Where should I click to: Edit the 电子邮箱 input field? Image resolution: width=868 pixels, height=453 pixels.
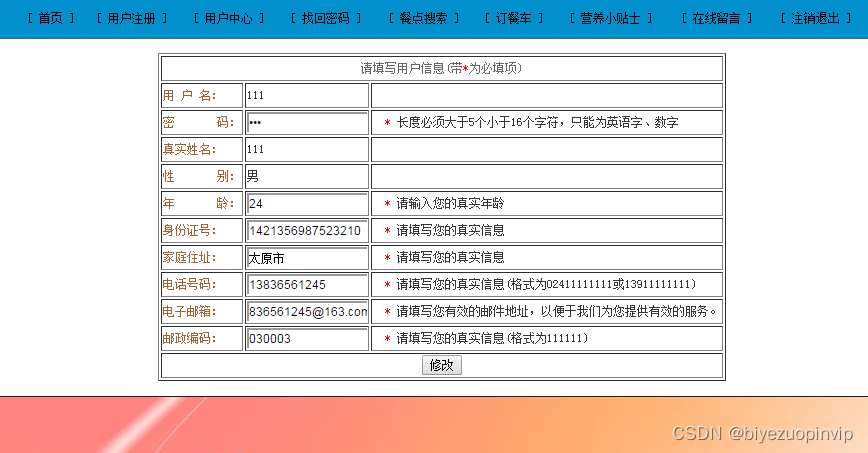coord(307,312)
